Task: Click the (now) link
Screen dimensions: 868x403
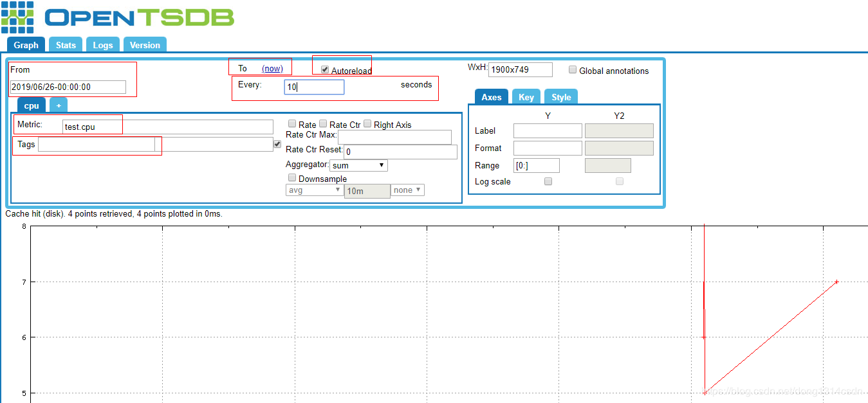Action: [272, 69]
